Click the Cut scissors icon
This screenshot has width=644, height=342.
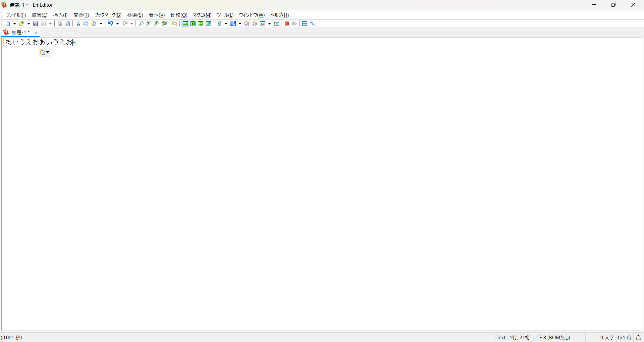pyautogui.click(x=78, y=23)
